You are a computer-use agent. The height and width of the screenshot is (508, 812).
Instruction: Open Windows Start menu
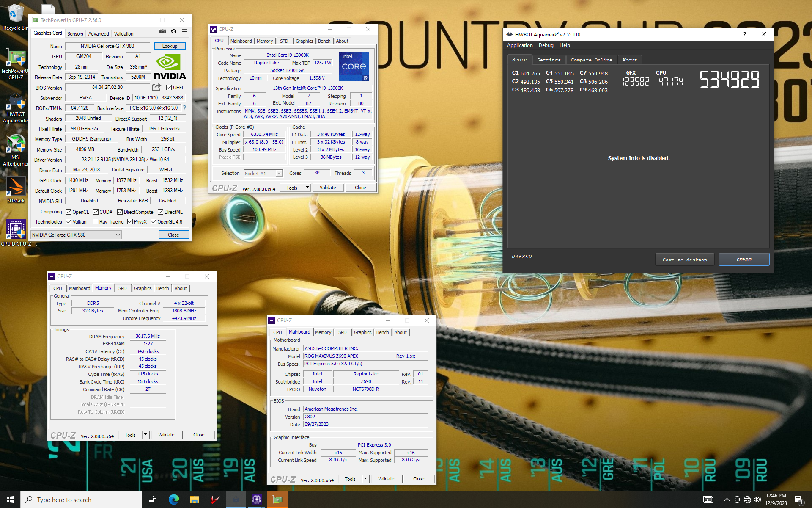10,500
